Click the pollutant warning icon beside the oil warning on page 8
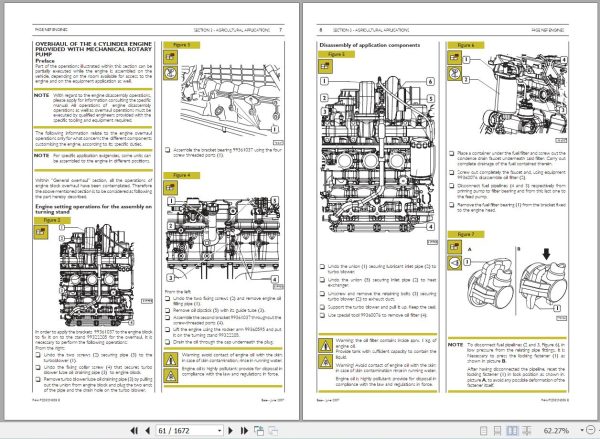 (325, 362)
